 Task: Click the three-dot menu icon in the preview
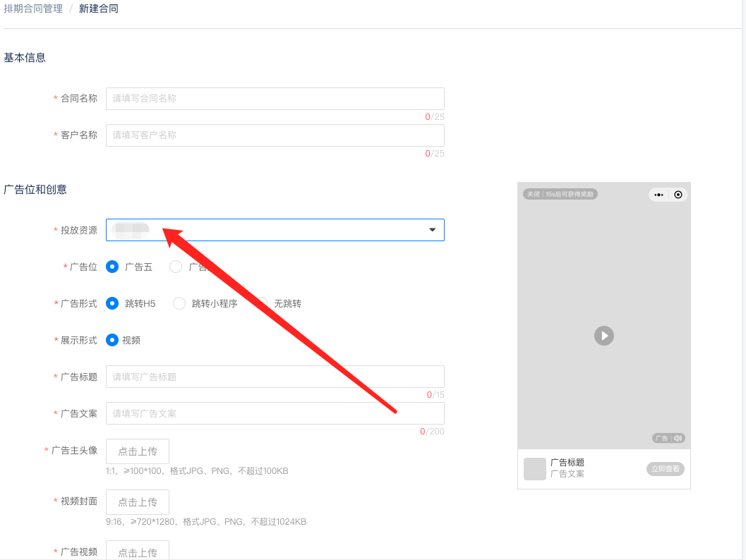(658, 195)
